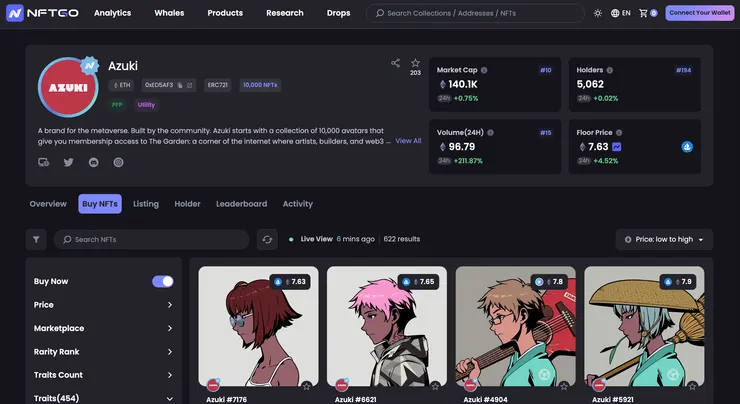Click the Market Cap info icon
Image resolution: width=740 pixels, height=404 pixels.
484,70
